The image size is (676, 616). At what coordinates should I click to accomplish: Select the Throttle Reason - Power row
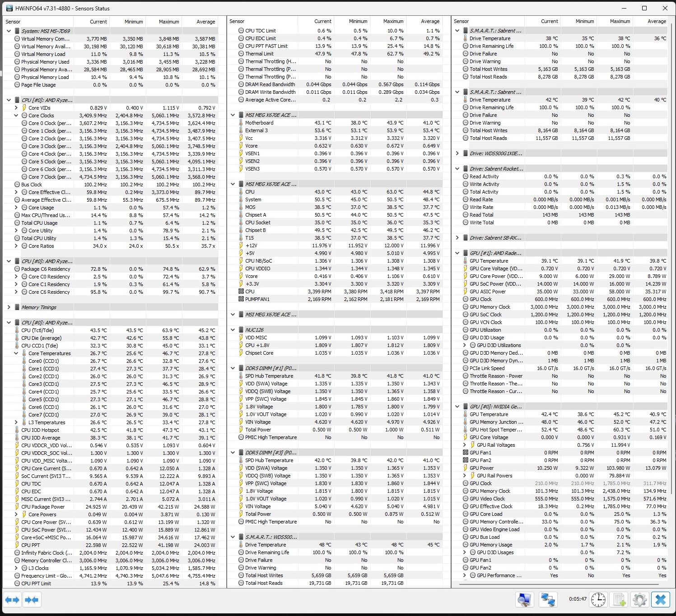560,376
